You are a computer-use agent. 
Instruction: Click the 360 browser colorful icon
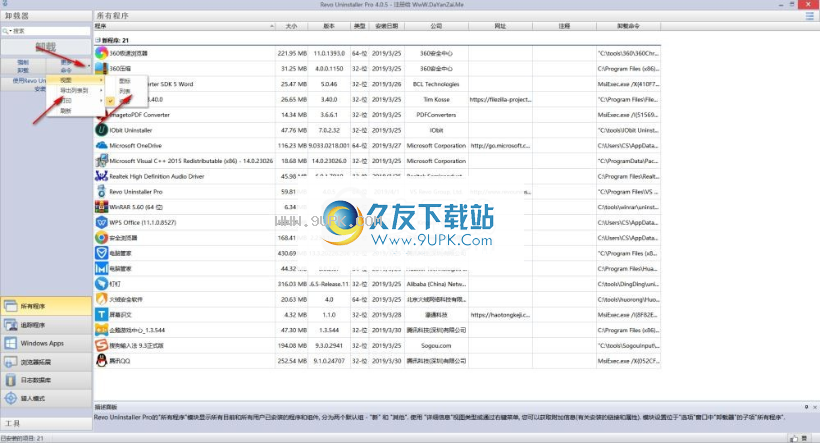(x=101, y=53)
